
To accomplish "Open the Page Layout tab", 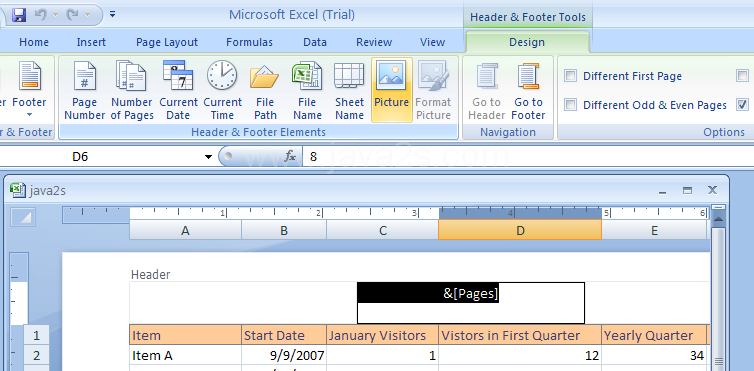I will point(167,42).
